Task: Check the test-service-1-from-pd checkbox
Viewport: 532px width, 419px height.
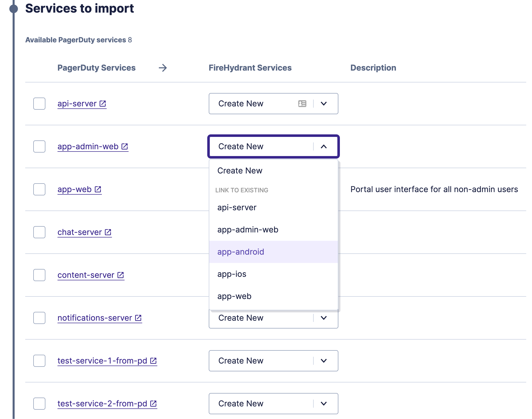Action: click(39, 361)
